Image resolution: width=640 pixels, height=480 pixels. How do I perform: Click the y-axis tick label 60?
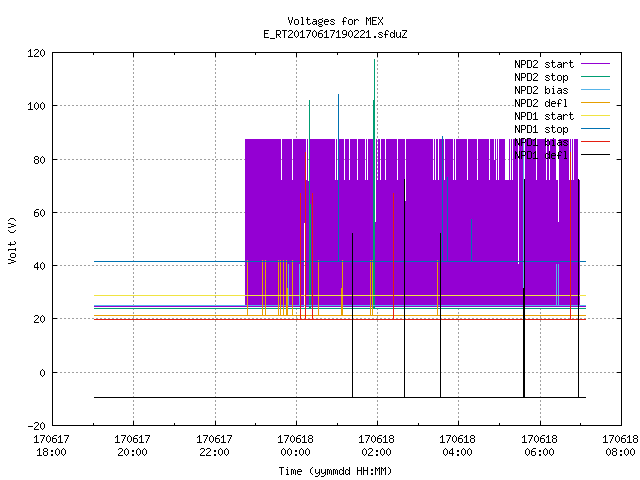(x=39, y=213)
